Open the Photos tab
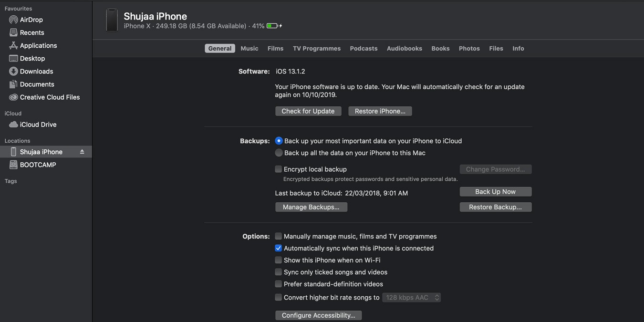Viewport: 644px width, 322px height. pyautogui.click(x=469, y=48)
